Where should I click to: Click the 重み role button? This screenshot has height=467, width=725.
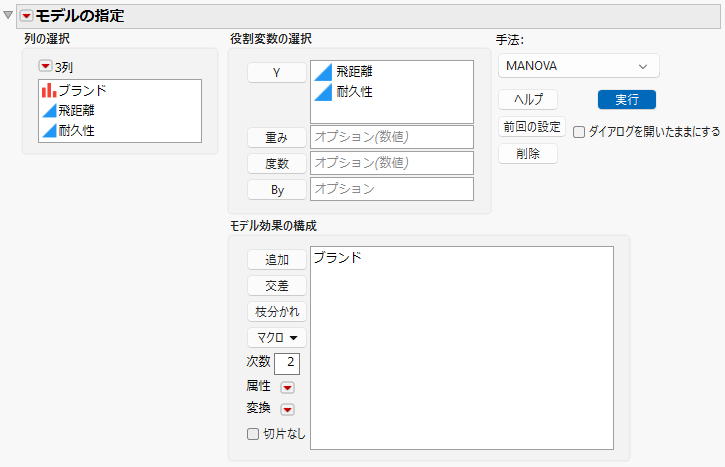pyautogui.click(x=276, y=137)
